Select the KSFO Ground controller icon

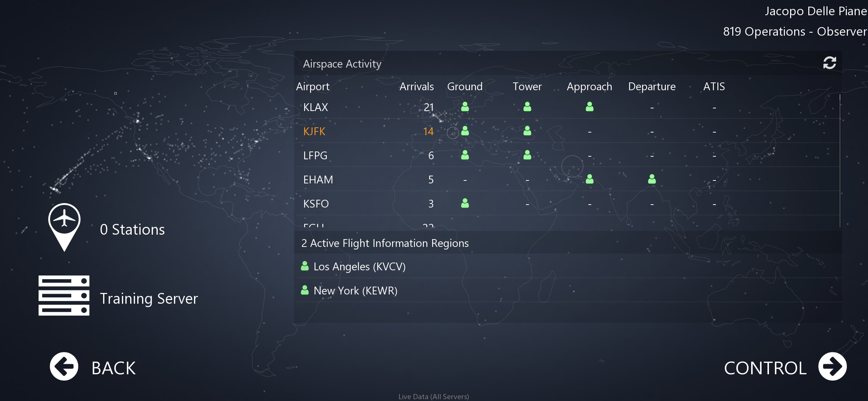tap(465, 203)
